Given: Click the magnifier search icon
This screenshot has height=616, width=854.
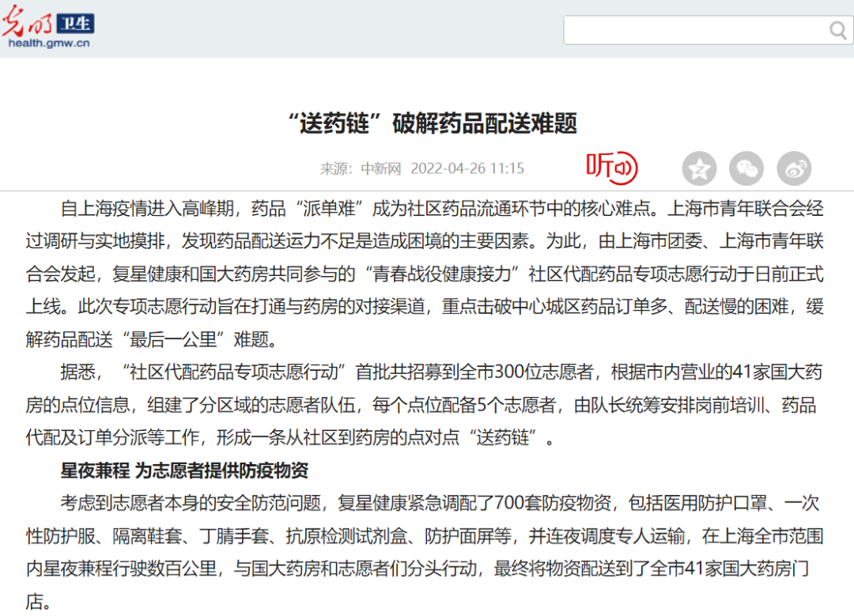Looking at the screenshot, I should tap(839, 30).
